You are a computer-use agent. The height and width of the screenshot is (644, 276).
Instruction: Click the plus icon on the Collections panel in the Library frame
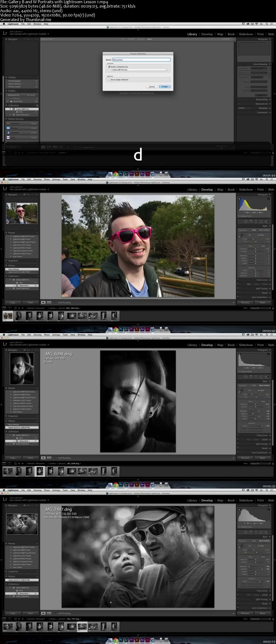(x=37, y=105)
